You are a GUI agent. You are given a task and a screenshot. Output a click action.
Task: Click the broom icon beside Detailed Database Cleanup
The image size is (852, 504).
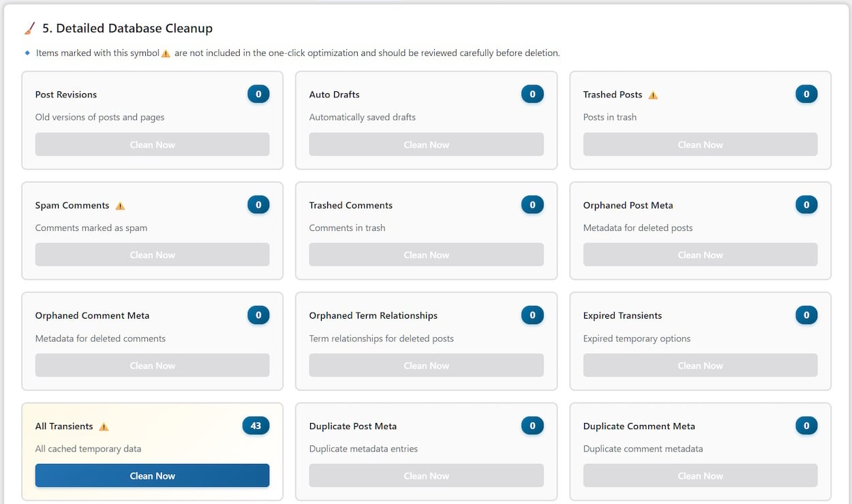pyautogui.click(x=30, y=29)
